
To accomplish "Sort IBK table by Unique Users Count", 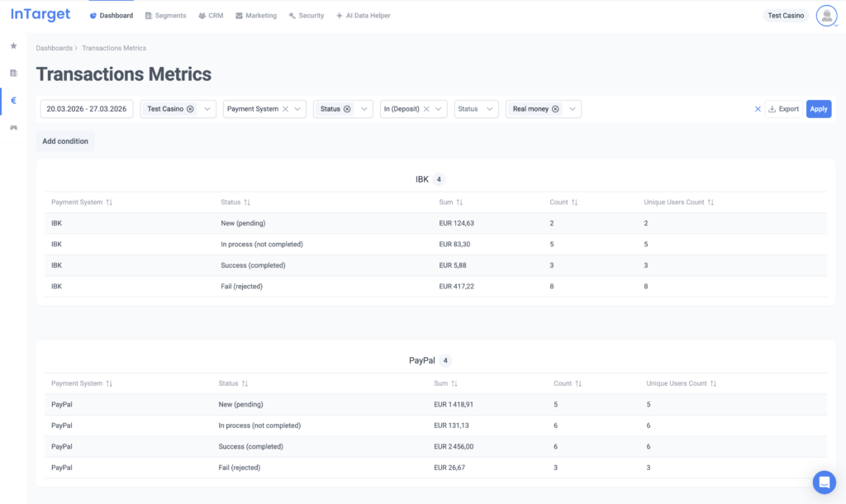I will click(711, 202).
